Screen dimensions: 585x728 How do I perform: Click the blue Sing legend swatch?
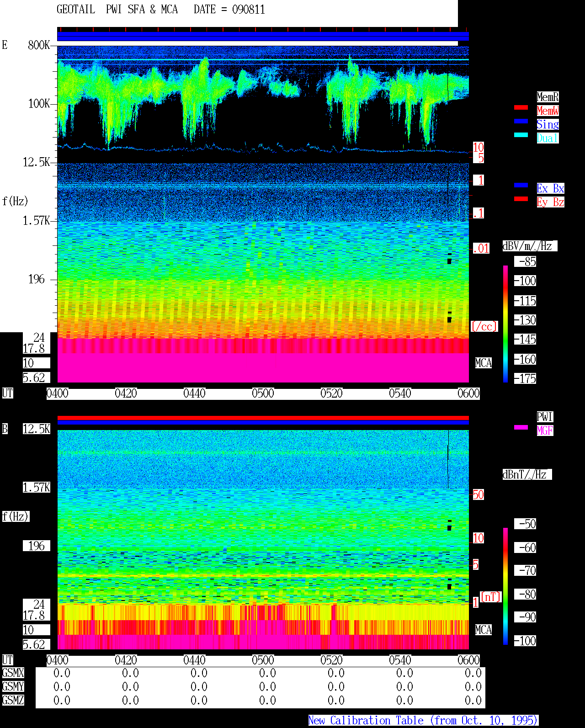click(x=521, y=121)
